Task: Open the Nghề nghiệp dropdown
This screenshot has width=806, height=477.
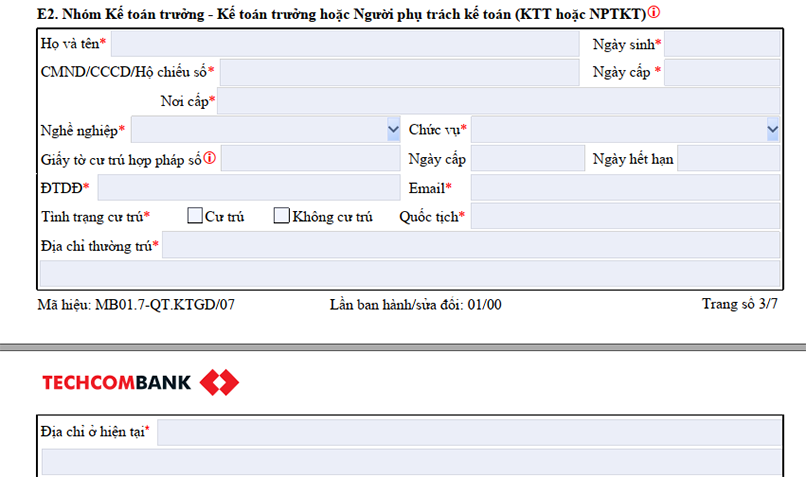Action: click(393, 130)
